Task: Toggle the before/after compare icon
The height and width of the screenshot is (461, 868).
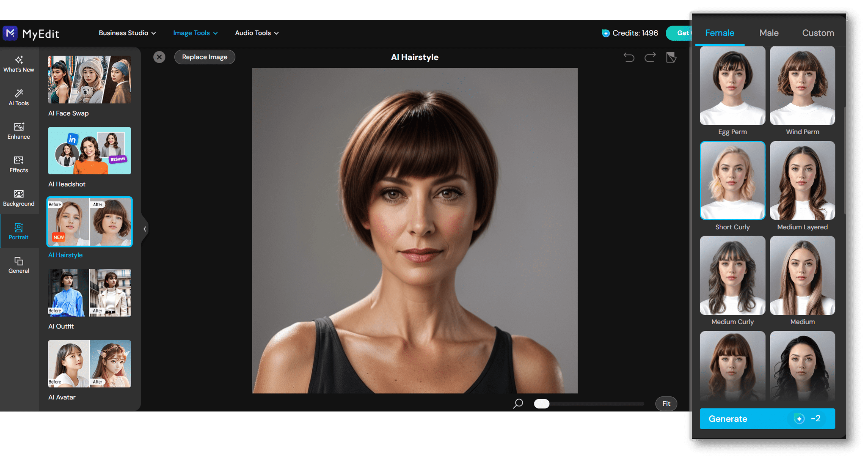Action: (671, 57)
